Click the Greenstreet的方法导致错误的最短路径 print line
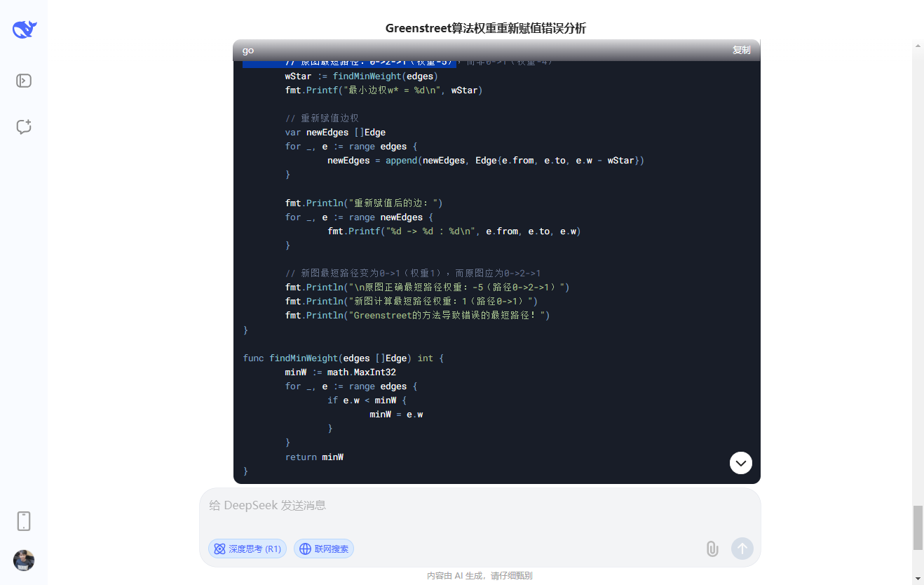Image resolution: width=924 pixels, height=585 pixels. (x=417, y=316)
